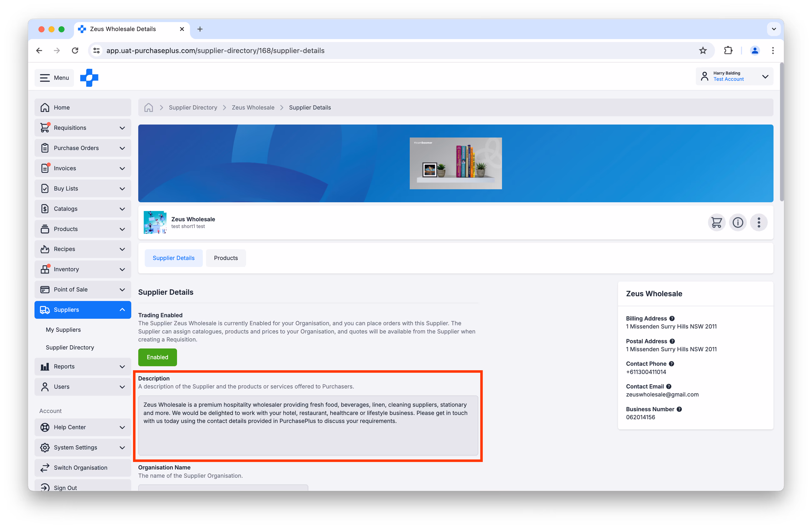Open the hamburger Menu button

tap(54, 78)
